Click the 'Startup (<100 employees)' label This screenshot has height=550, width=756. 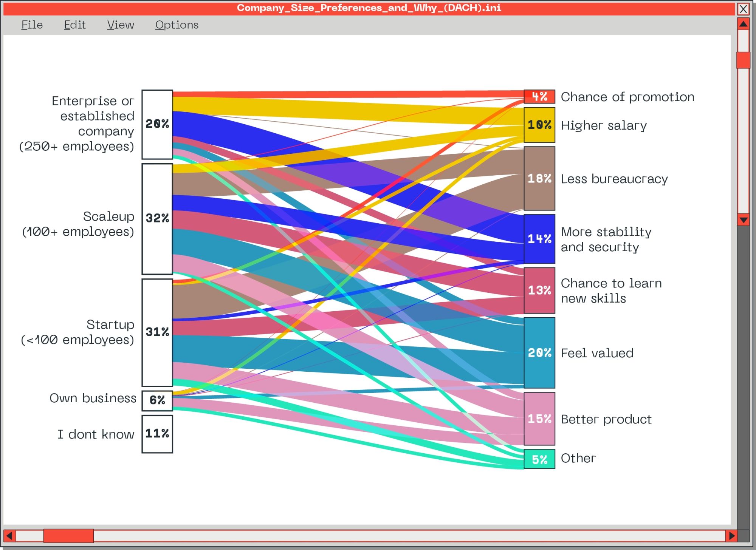click(77, 332)
